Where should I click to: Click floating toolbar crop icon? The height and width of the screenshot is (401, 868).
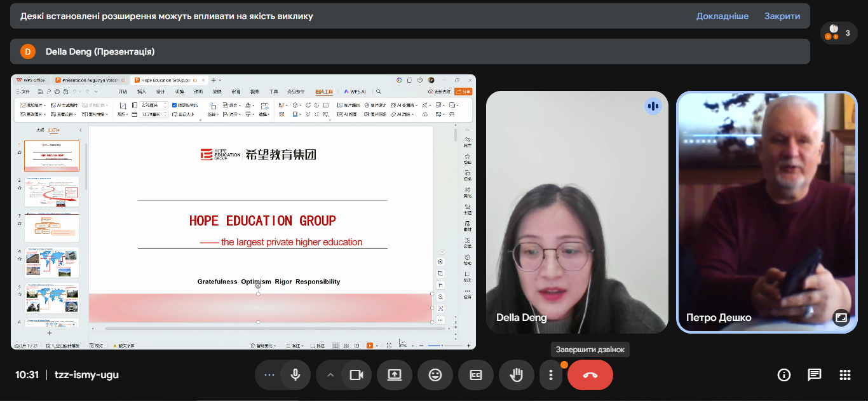coord(441,273)
